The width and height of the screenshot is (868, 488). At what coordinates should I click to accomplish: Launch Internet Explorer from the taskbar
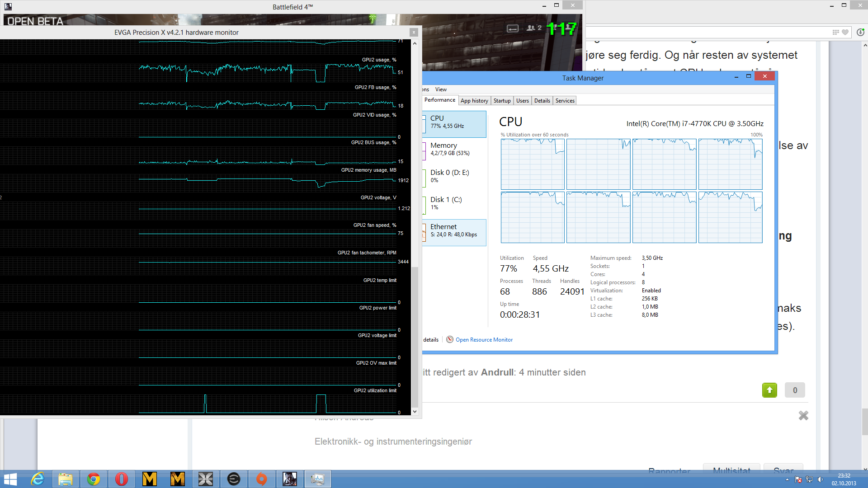click(38, 479)
